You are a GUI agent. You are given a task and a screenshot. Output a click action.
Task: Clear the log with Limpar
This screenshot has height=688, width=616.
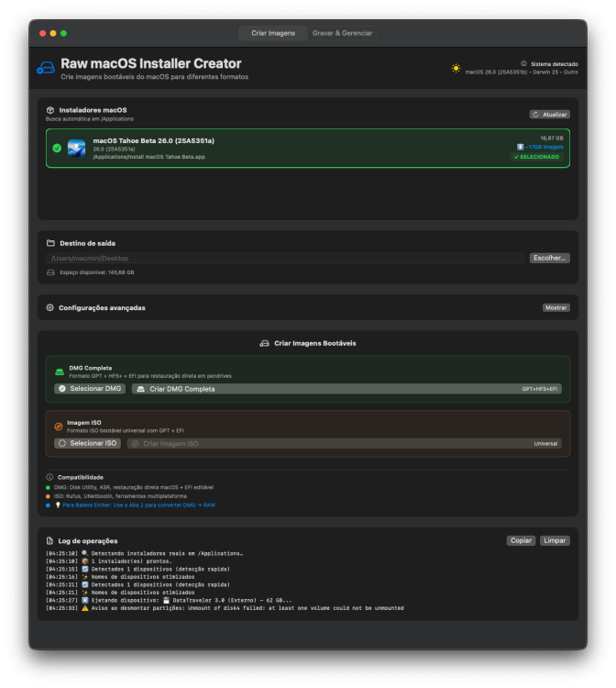click(555, 540)
